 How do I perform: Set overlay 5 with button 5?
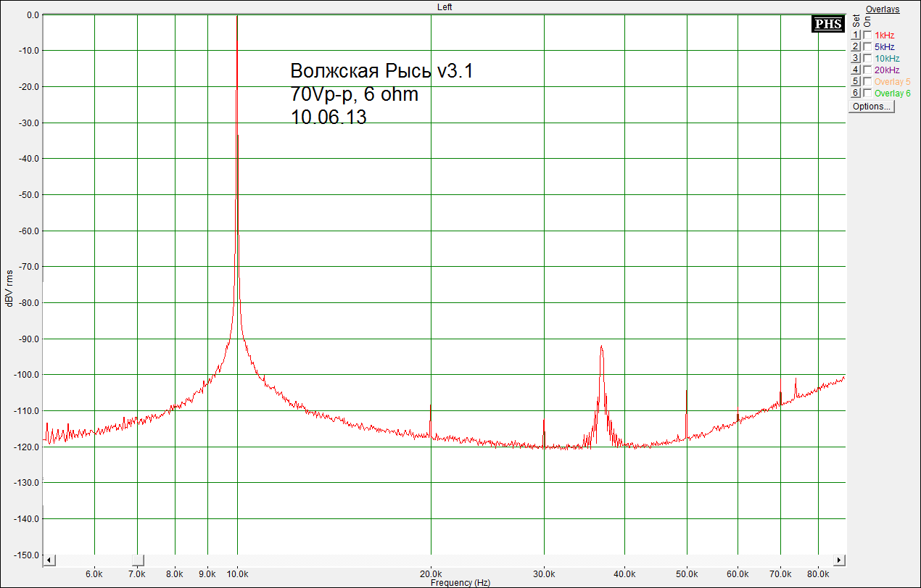pos(855,81)
